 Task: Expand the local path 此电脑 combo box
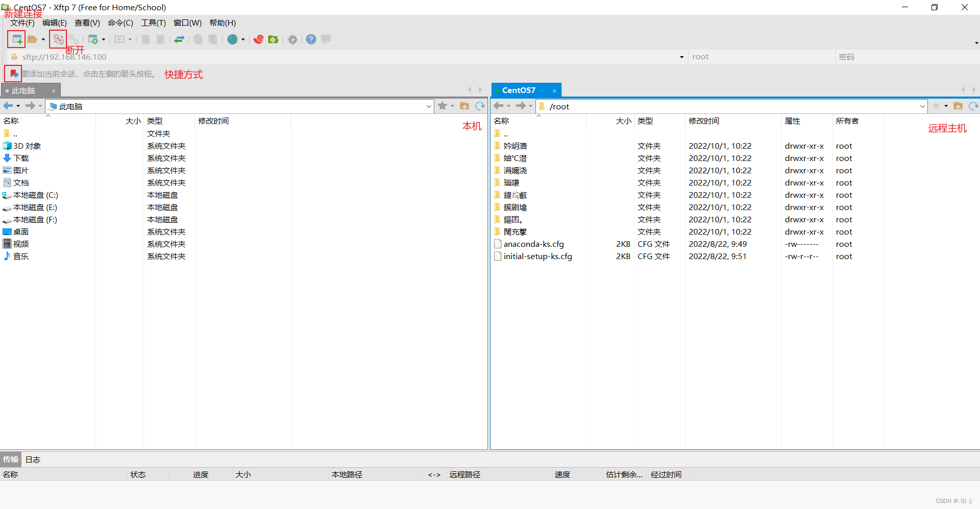(x=429, y=106)
